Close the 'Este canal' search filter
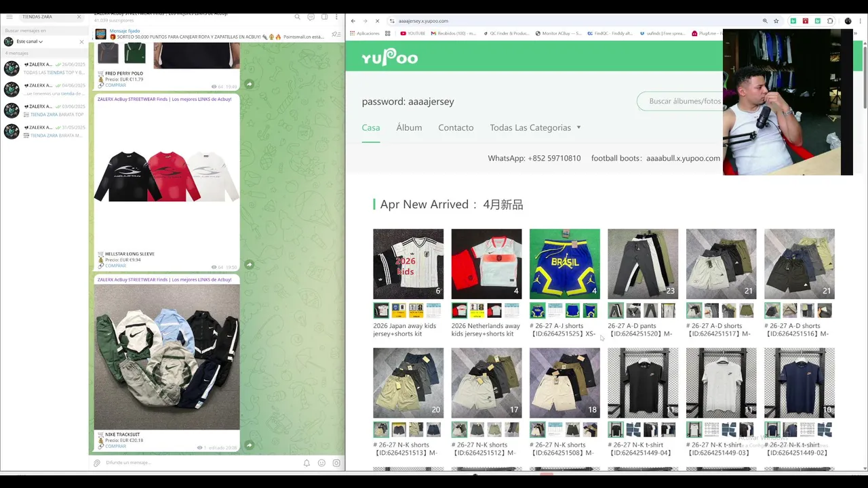The width and height of the screenshot is (868, 488). (81, 42)
